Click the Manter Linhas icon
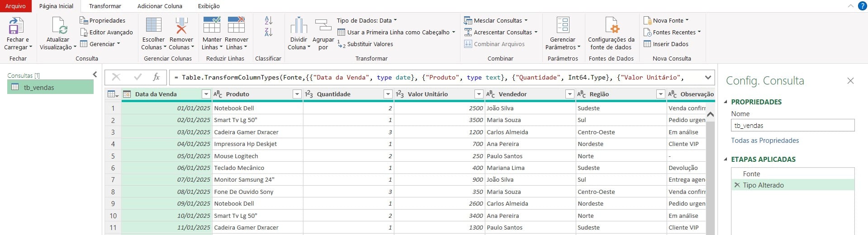The height and width of the screenshot is (235, 868). [x=212, y=26]
